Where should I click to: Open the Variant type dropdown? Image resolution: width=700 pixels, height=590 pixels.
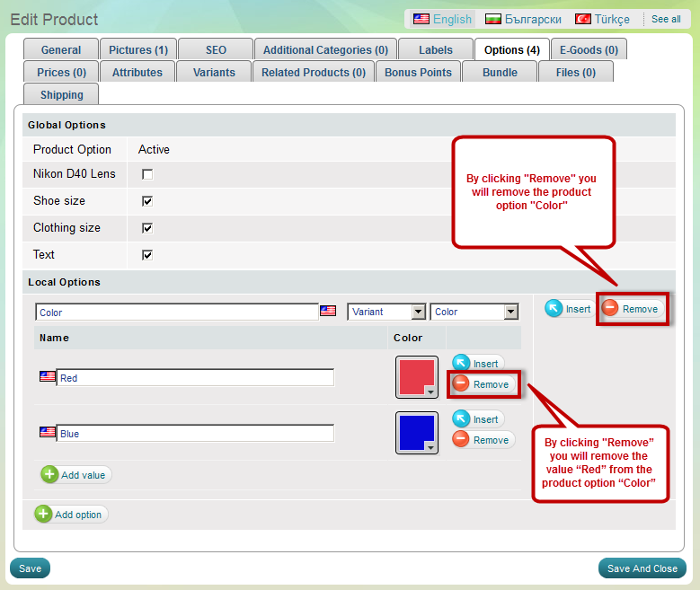pyautogui.click(x=418, y=312)
